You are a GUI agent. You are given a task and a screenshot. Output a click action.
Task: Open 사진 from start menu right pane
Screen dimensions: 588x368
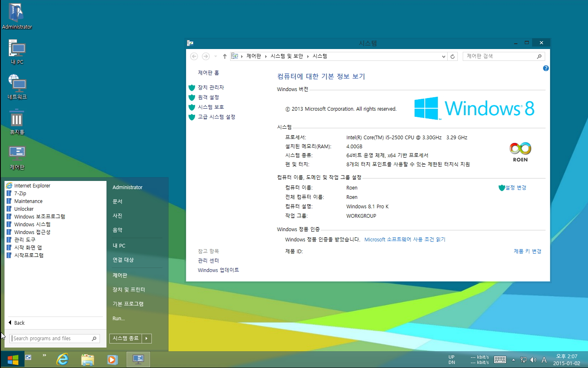[118, 216]
